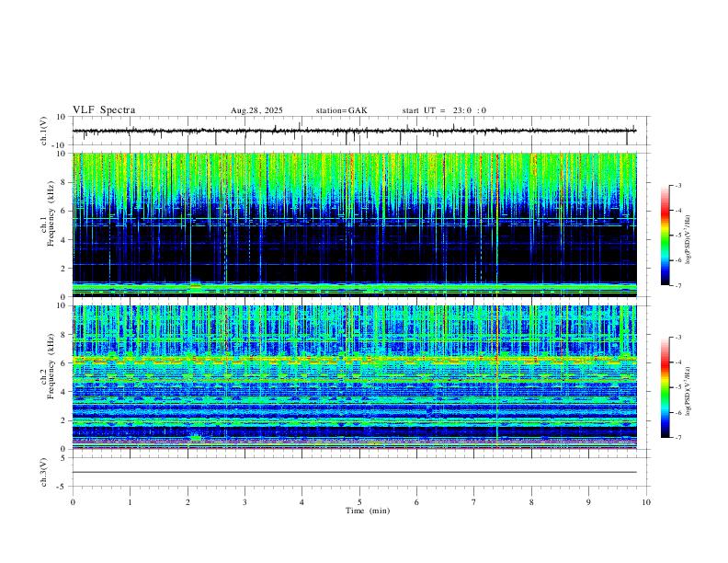Click the flat ch.3(V) trace line
728x563 pixels.
(354, 472)
